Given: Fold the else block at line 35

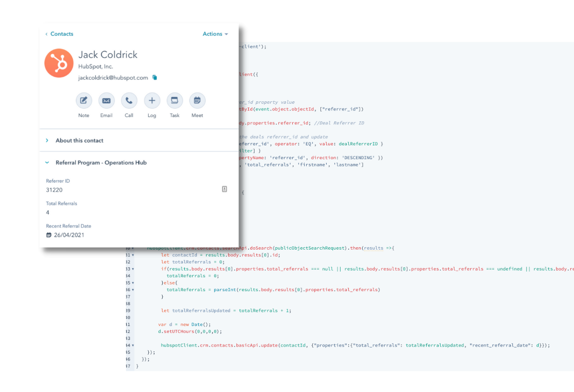Looking at the screenshot, I should click(133, 283).
